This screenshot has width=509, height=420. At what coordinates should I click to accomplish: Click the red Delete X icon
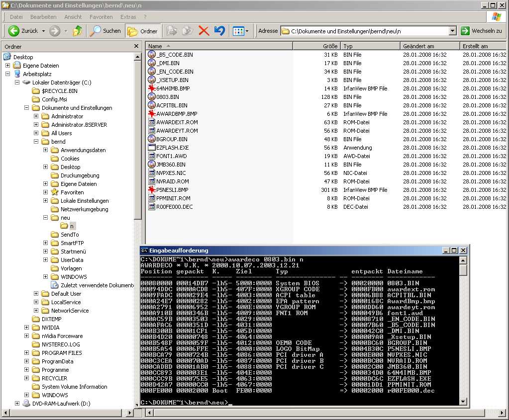click(x=204, y=31)
